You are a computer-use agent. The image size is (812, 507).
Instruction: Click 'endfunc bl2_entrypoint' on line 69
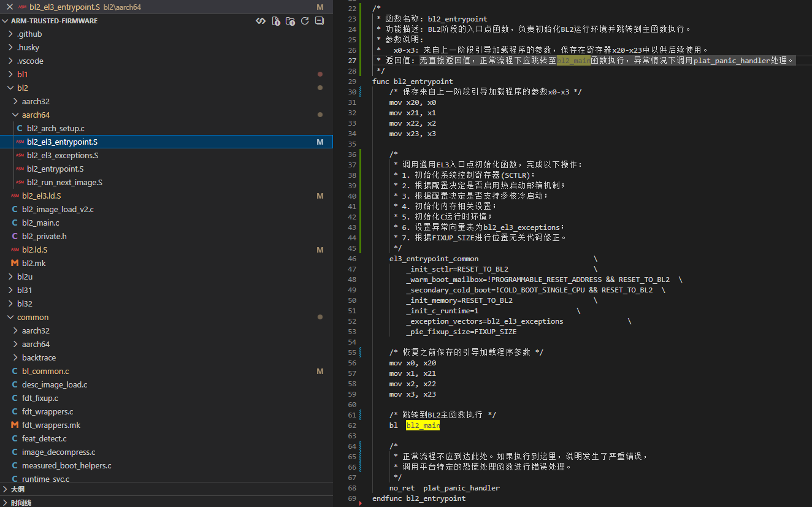(419, 498)
